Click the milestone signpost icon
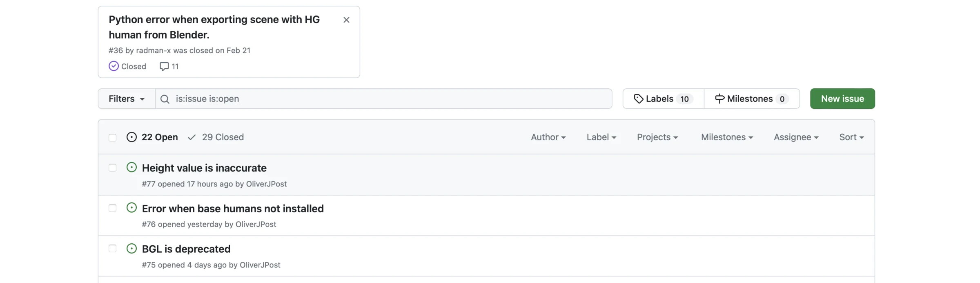This screenshot has height=283, width=980. click(719, 99)
